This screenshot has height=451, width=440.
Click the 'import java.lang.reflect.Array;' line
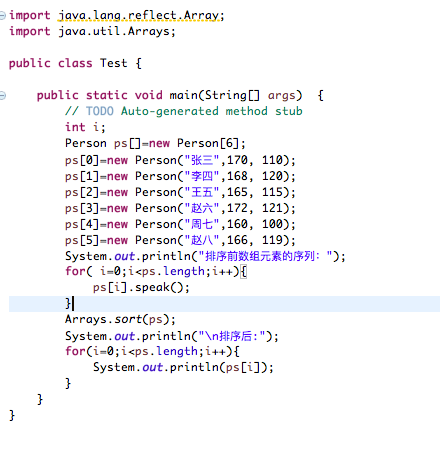tap(117, 16)
